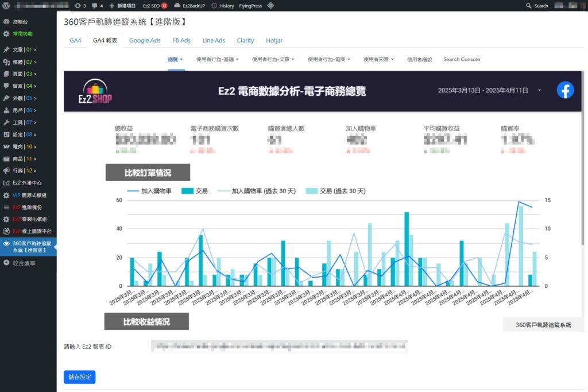This screenshot has width=588, height=392.
Task: Open 行銷 | 12 megaphone icon menu
Action: coord(6,171)
